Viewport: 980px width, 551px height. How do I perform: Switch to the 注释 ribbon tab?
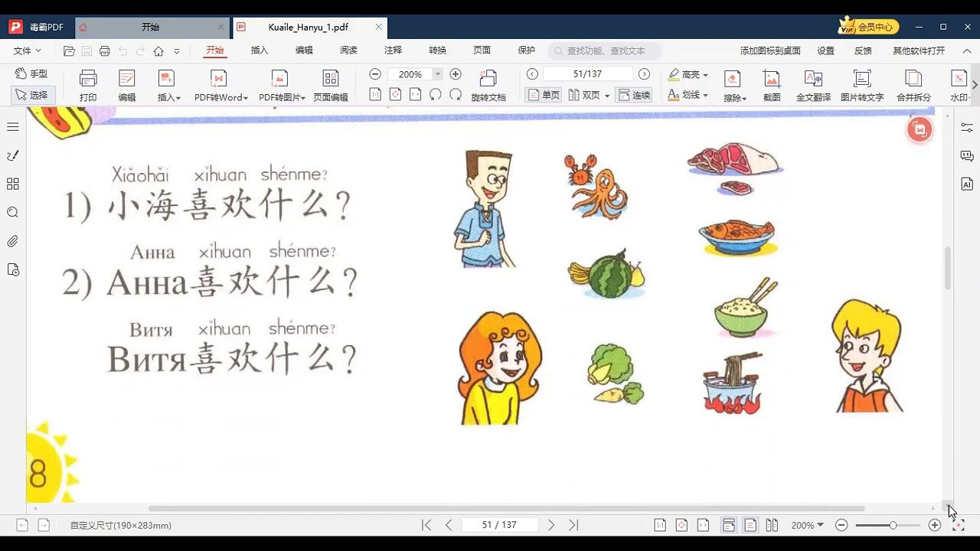[393, 51]
